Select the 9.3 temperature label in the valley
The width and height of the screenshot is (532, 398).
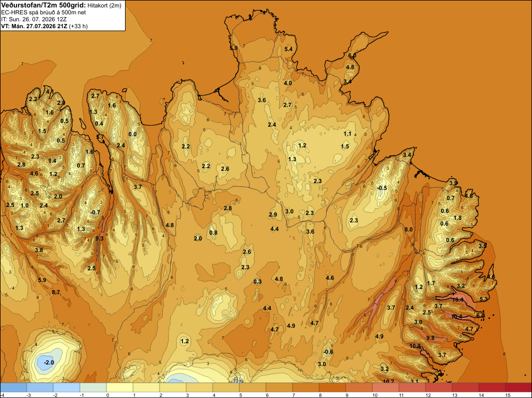pyautogui.click(x=99, y=238)
